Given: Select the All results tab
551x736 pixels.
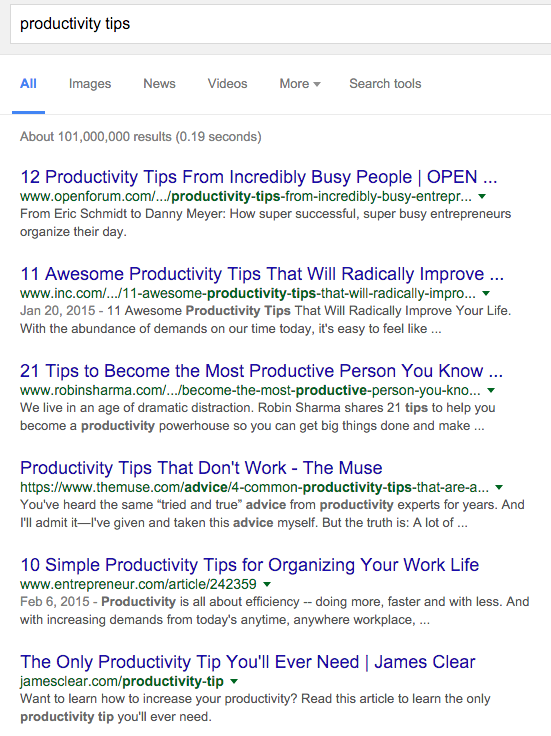Looking at the screenshot, I should pos(28,84).
